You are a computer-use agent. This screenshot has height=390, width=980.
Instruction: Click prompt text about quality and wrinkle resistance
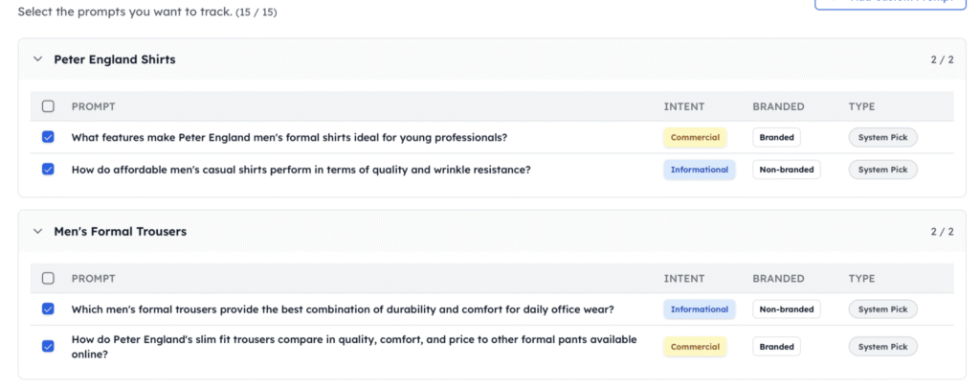tap(301, 169)
